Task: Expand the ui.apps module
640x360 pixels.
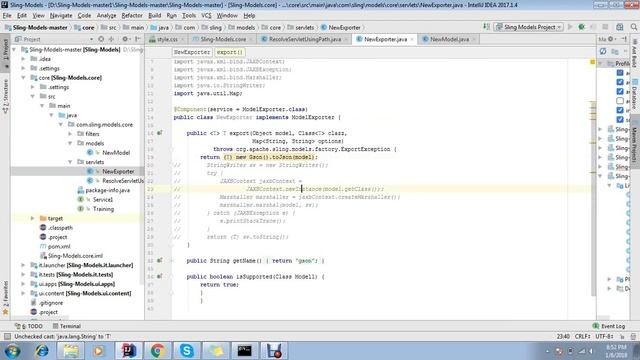Action: point(23,284)
